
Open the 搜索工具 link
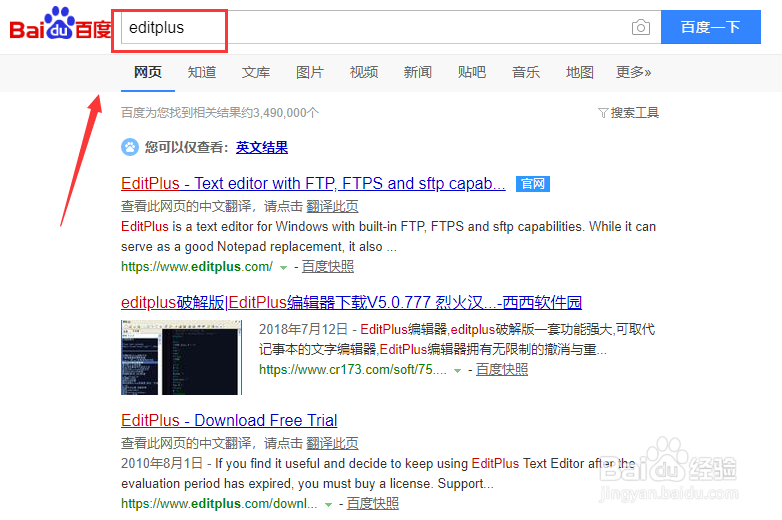(634, 113)
